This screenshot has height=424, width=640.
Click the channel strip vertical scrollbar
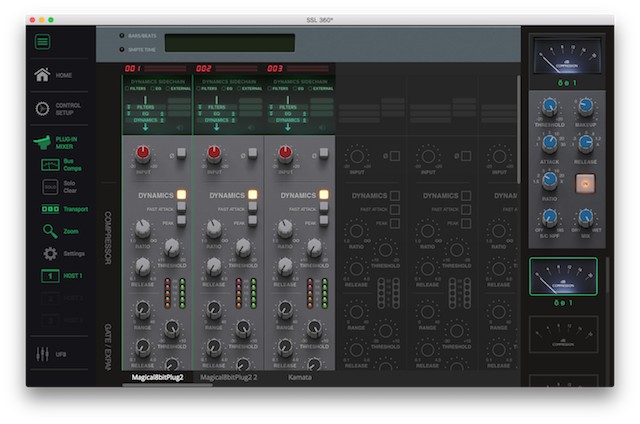pyautogui.click(x=519, y=130)
